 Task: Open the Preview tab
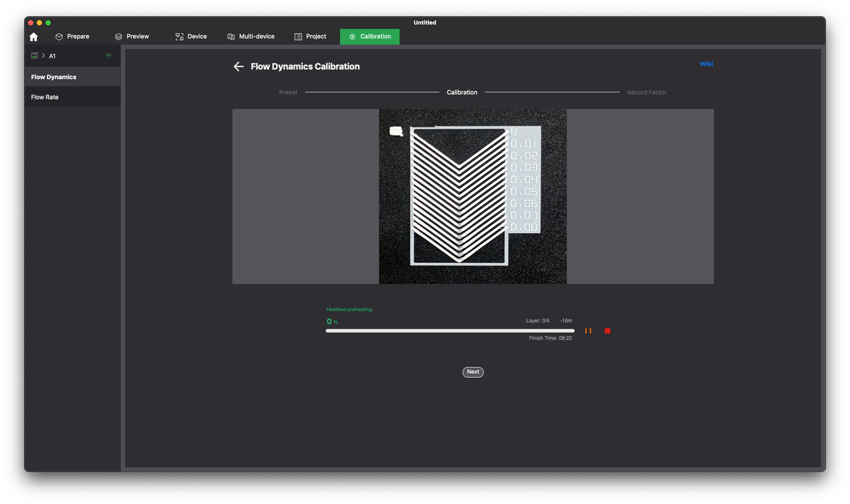[x=131, y=37]
